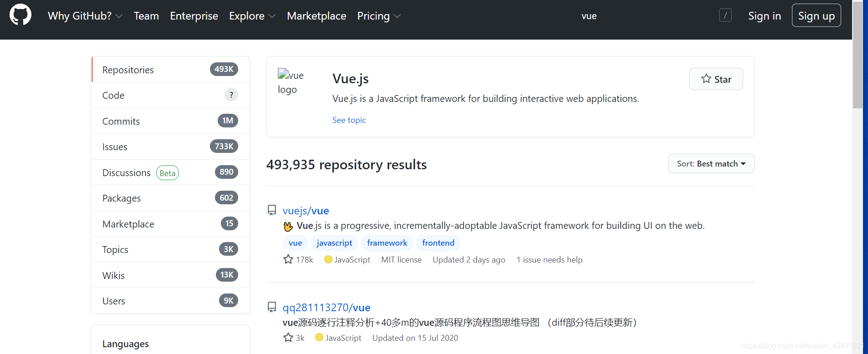The image size is (868, 354).
Task: Click the repository icon beside qq281113270/vue
Action: (x=272, y=307)
